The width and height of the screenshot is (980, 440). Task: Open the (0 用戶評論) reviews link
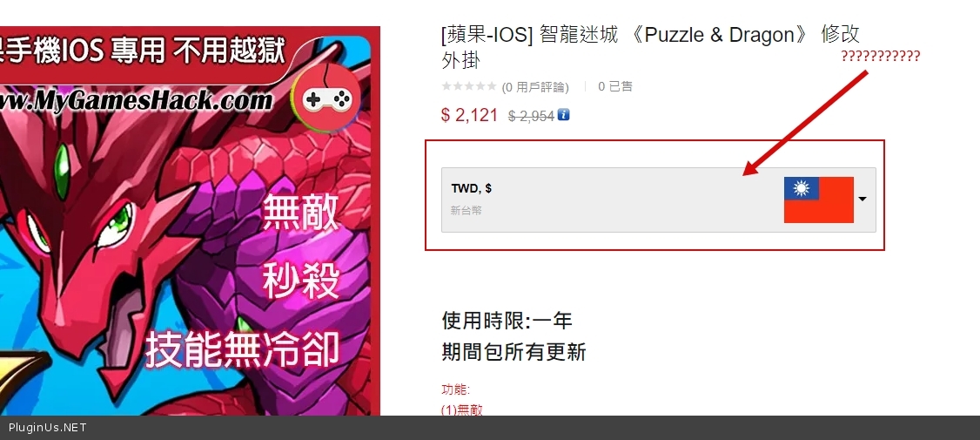click(535, 87)
